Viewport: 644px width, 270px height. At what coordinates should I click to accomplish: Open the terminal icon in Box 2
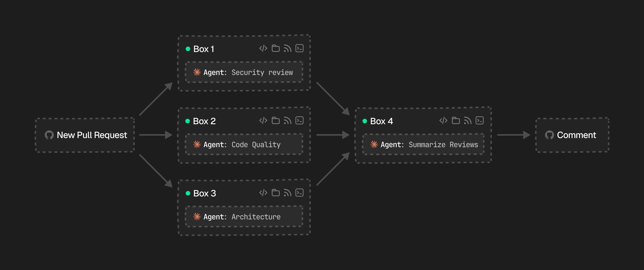click(x=300, y=121)
